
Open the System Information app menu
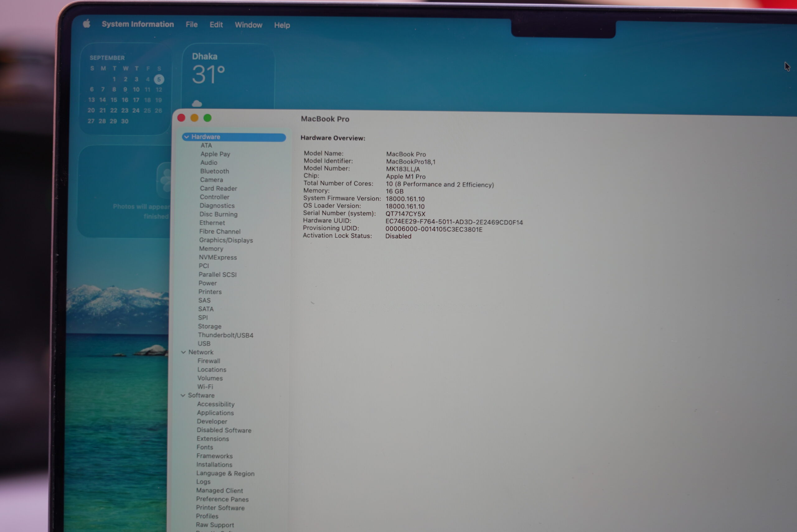[138, 24]
